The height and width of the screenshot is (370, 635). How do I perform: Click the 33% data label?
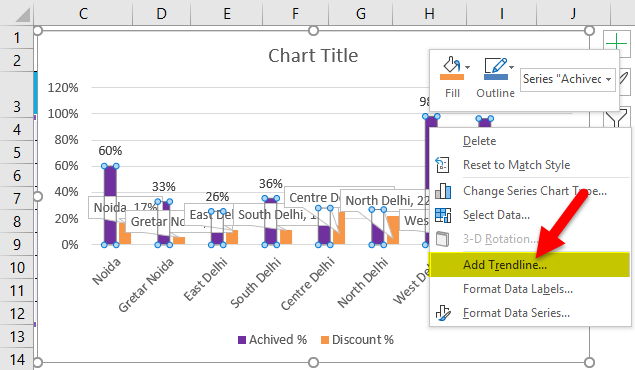[164, 187]
